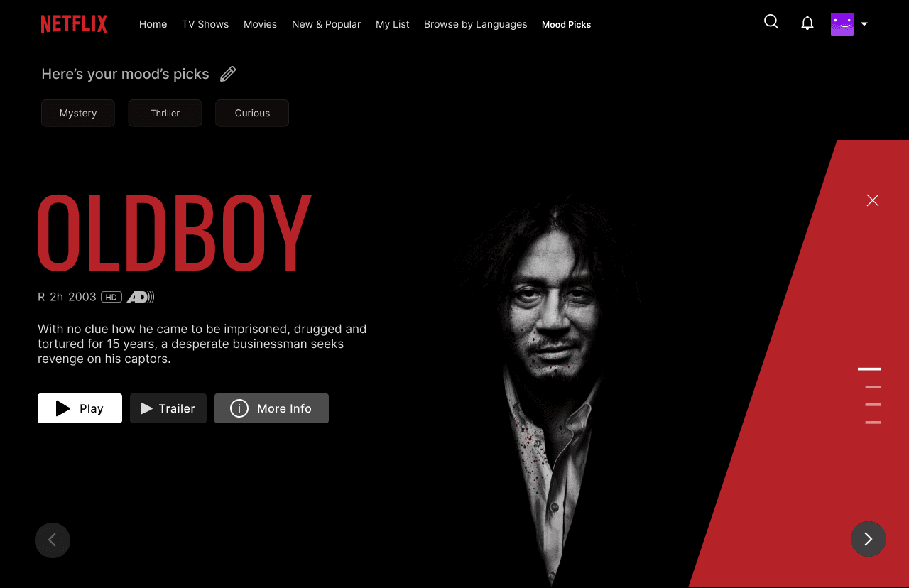The height and width of the screenshot is (588, 909).
Task: Click the purple profile avatar
Action: 842,24
